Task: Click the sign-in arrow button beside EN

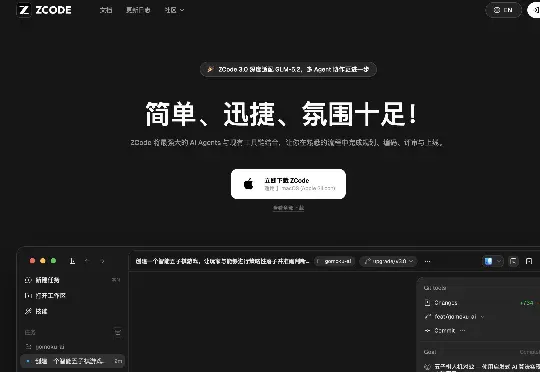Action: point(534,10)
